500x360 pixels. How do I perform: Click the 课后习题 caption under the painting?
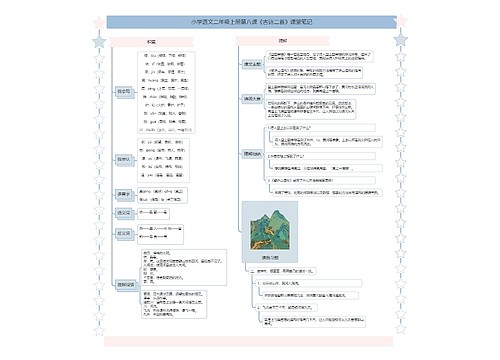coord(270,258)
